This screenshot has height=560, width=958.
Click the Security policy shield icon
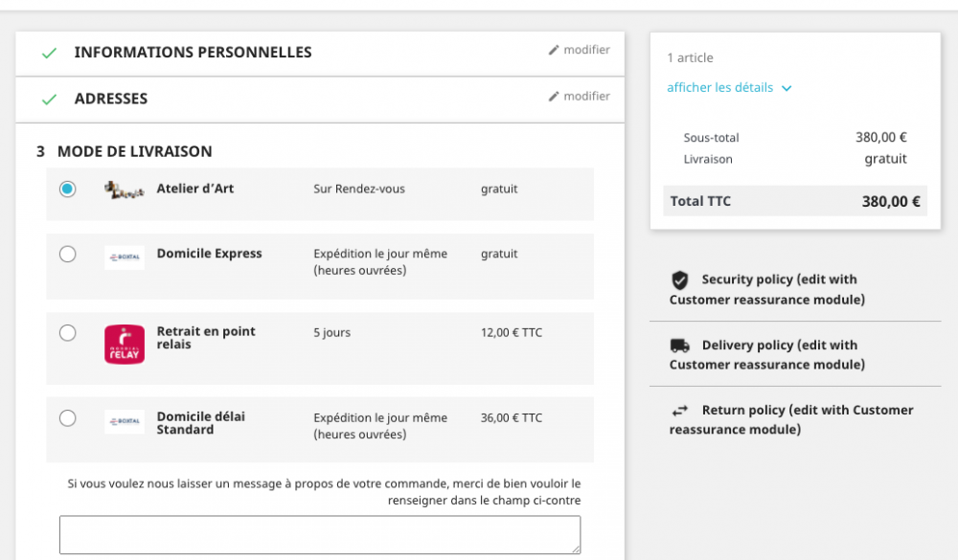tap(680, 280)
